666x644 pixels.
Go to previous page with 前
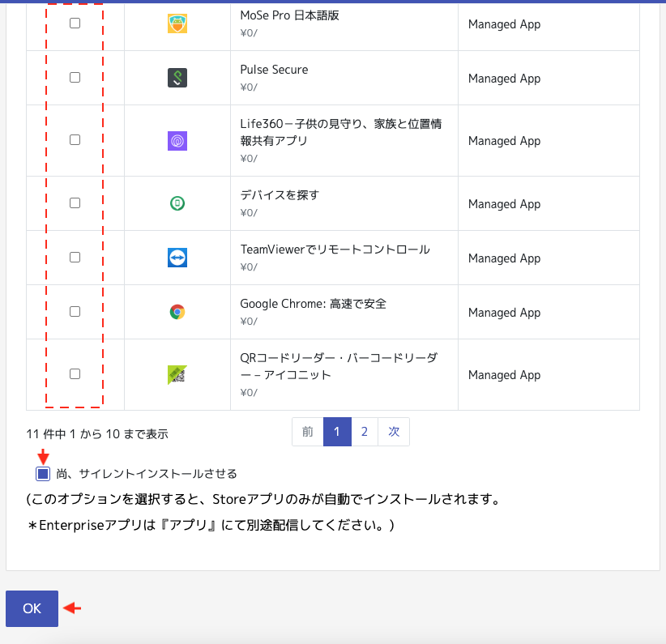(x=308, y=432)
